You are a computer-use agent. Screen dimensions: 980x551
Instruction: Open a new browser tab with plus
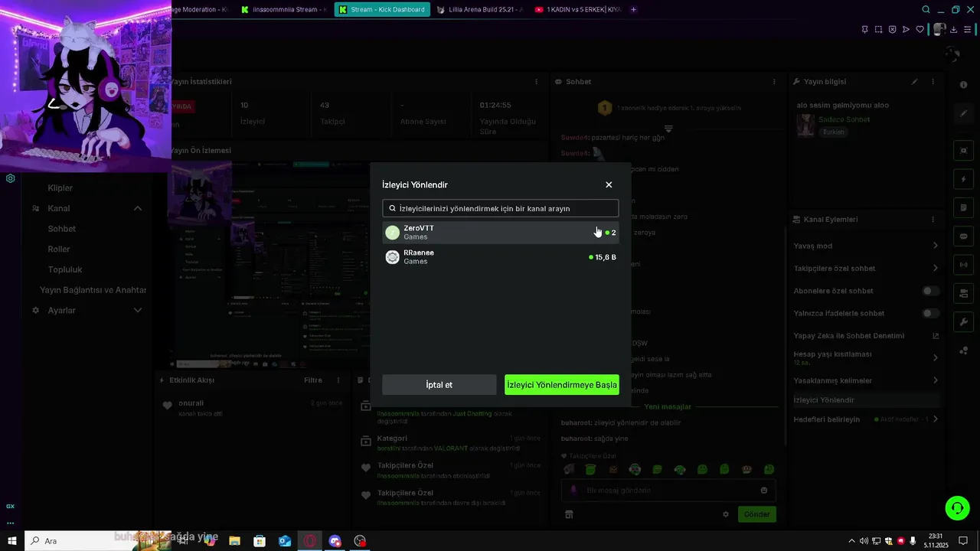tap(633, 9)
